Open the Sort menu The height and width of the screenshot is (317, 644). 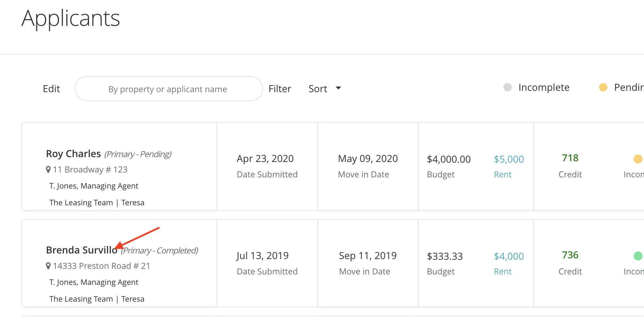[318, 89]
